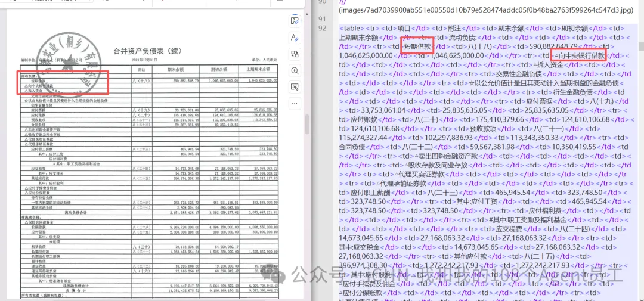The width and height of the screenshot is (644, 301).
Task: Click 11,351,432,675.72 in the PDF table
Action: coord(182,290)
